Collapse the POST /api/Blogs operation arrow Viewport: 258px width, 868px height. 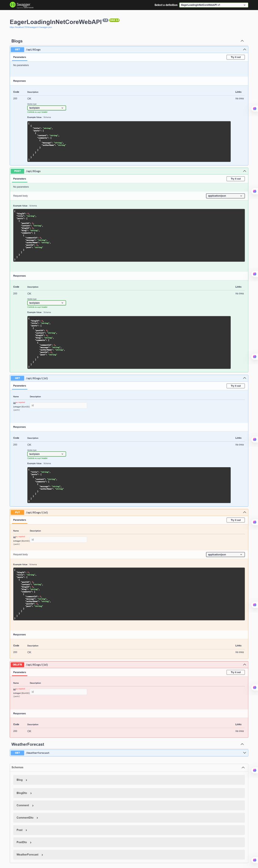click(x=245, y=171)
